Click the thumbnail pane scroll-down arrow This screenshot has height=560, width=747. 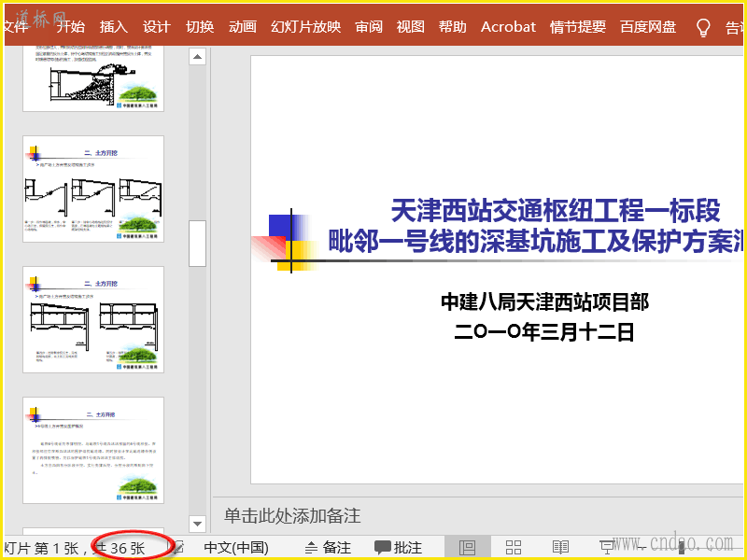[197, 524]
